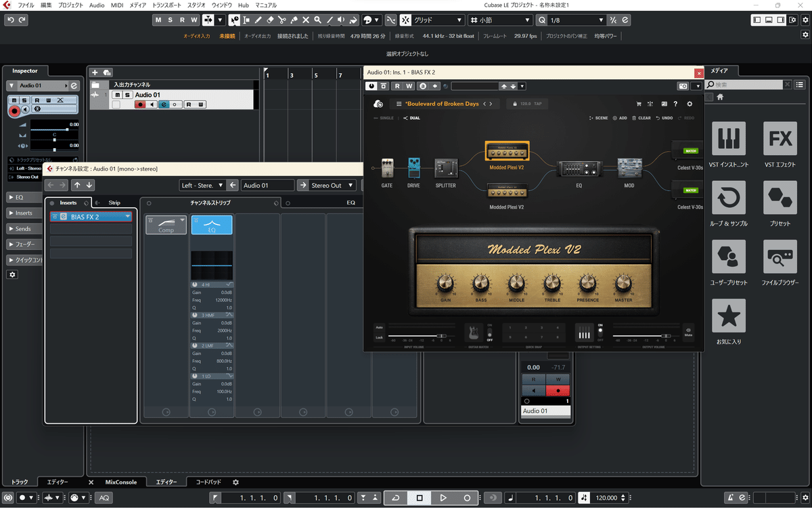
Task: Select the Mute X tool
Action: click(306, 20)
